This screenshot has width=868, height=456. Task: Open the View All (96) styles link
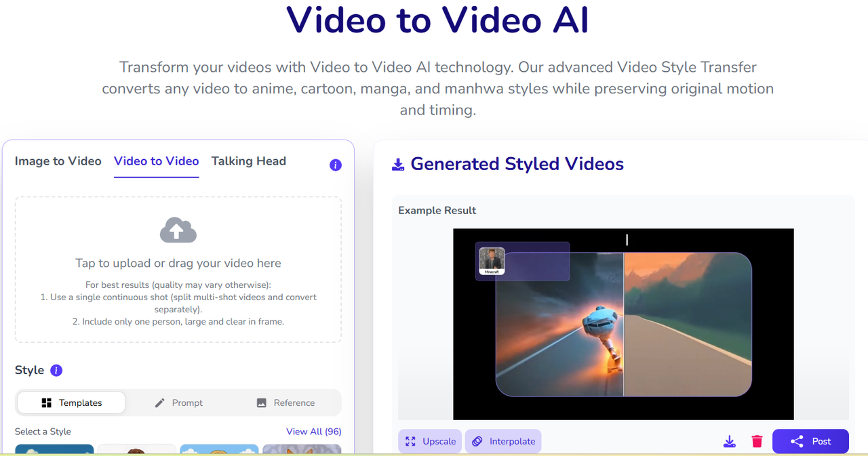tap(313, 432)
